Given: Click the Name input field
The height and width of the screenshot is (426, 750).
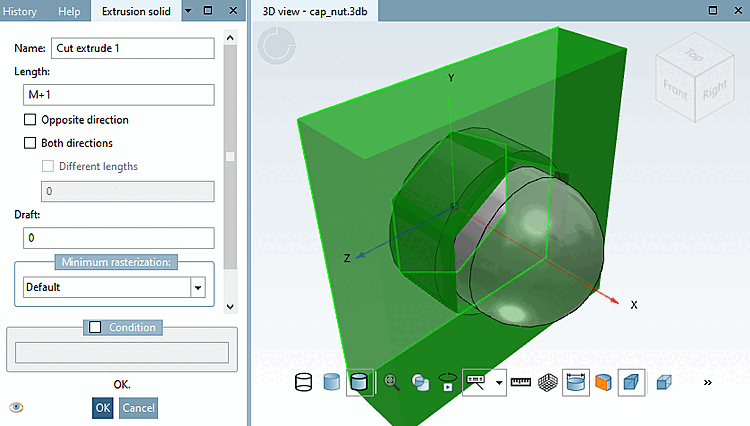Looking at the screenshot, I should (x=133, y=48).
